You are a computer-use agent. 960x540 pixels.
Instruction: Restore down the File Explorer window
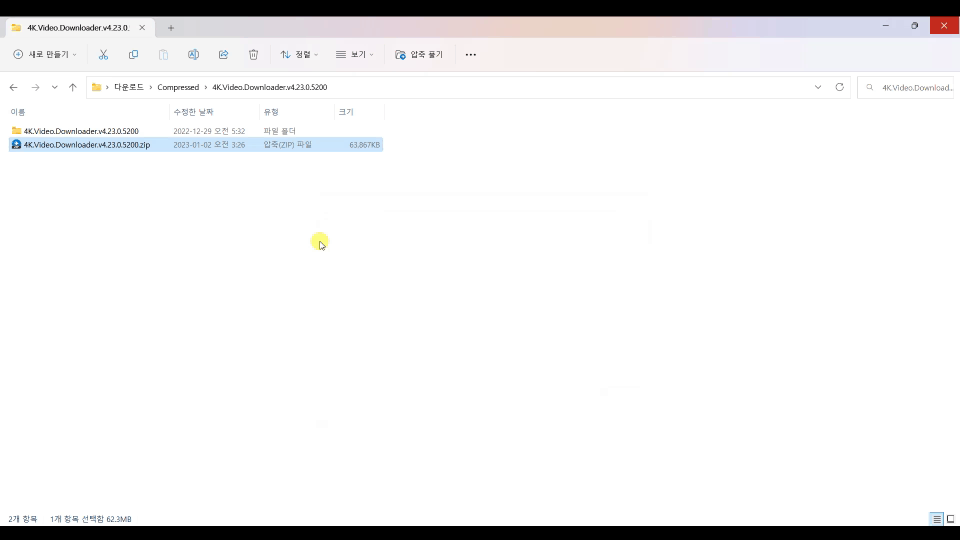[x=915, y=26]
